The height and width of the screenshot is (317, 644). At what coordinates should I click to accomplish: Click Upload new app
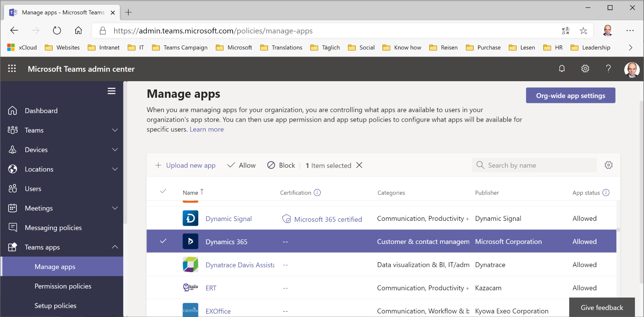pyautogui.click(x=185, y=165)
